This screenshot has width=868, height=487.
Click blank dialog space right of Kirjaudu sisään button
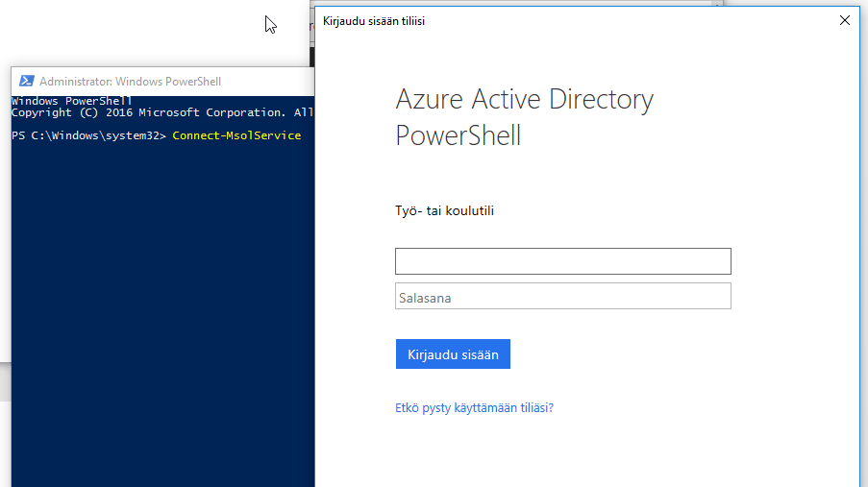673,354
